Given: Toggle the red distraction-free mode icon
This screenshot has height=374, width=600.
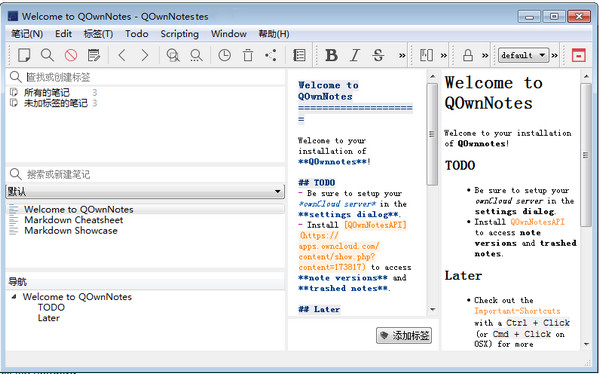Looking at the screenshot, I should 578,55.
